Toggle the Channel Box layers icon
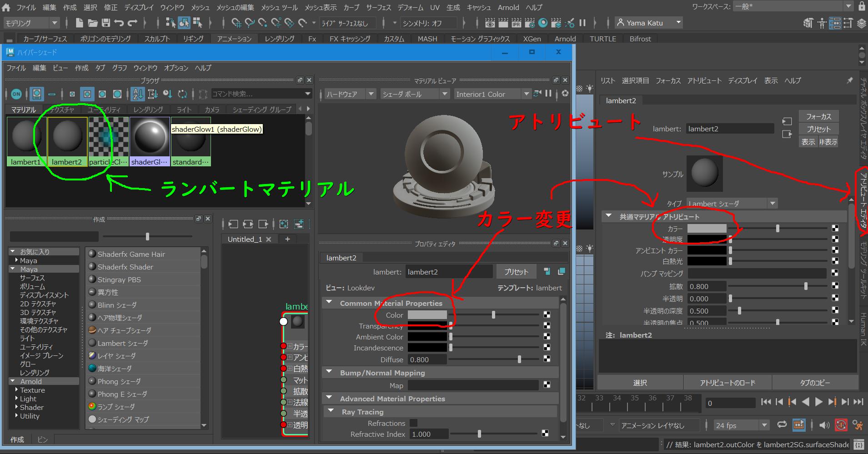Screen dimensions: 868x454 point(861,23)
